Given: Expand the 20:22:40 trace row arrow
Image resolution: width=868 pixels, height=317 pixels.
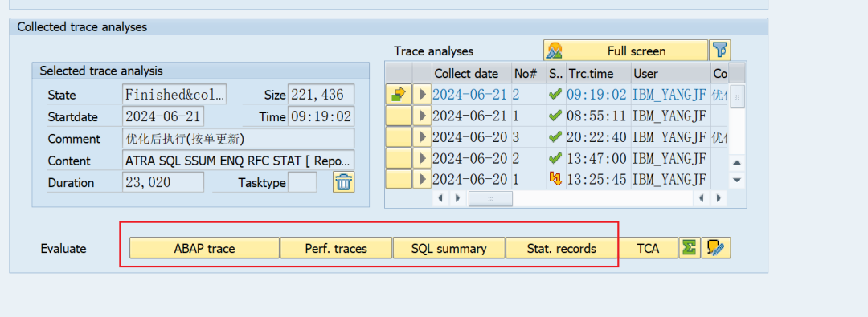Looking at the screenshot, I should coord(423,137).
